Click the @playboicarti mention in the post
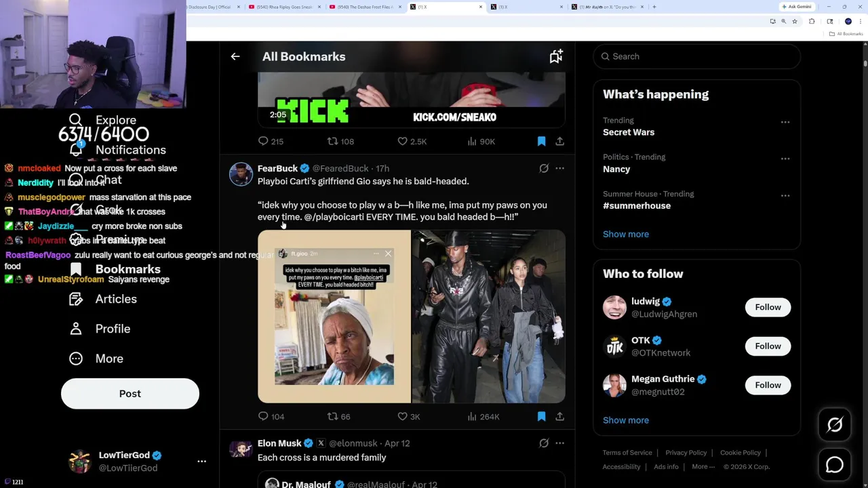The image size is (868, 488). [334, 217]
